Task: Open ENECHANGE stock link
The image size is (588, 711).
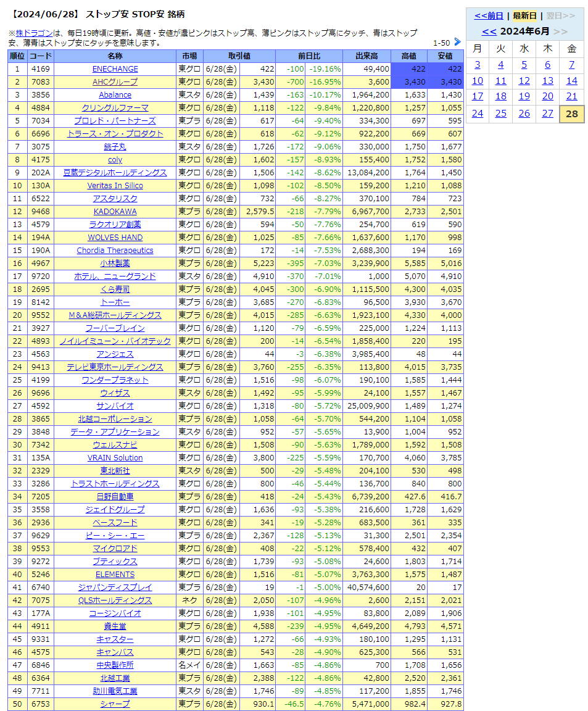Action: [115, 69]
